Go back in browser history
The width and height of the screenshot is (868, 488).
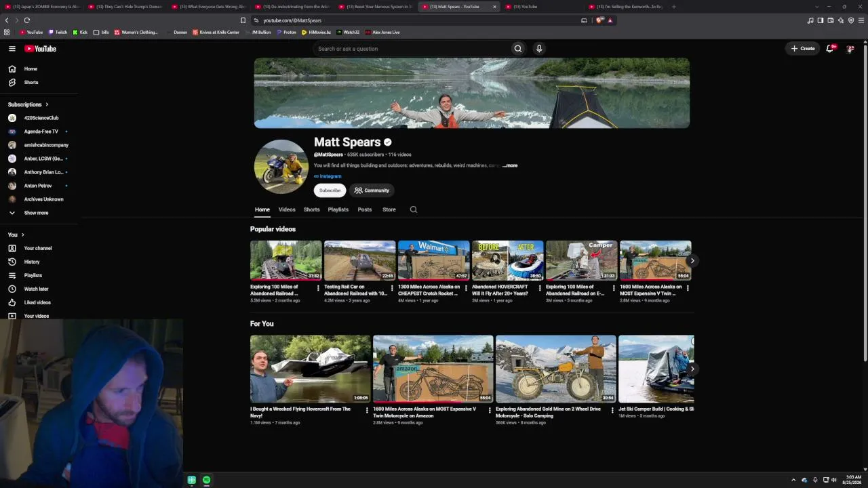pyautogui.click(x=7, y=20)
